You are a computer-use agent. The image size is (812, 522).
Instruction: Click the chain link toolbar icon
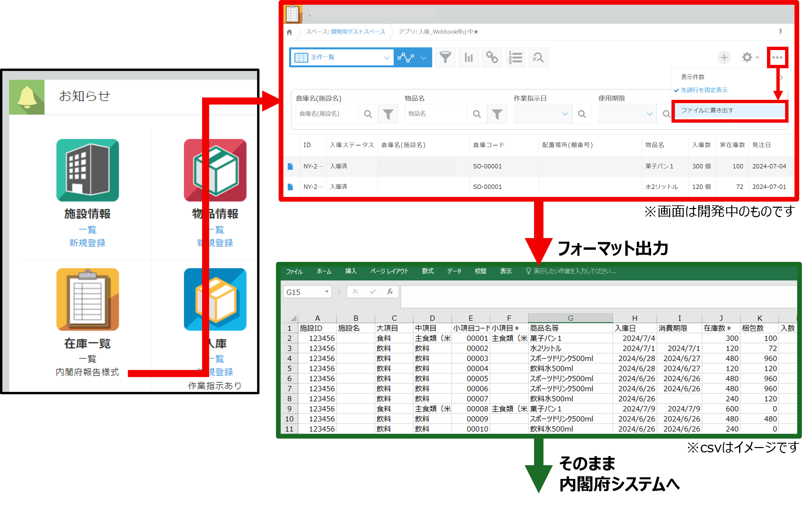492,57
